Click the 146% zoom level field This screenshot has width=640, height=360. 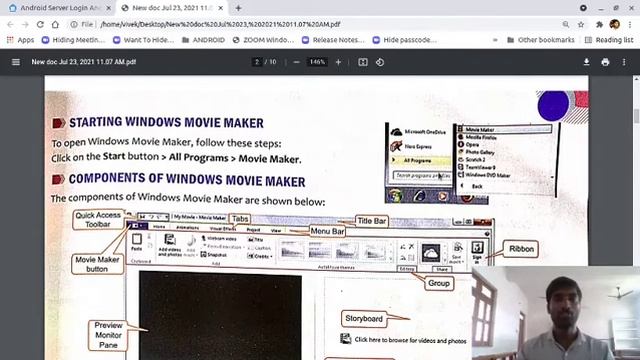(317, 62)
